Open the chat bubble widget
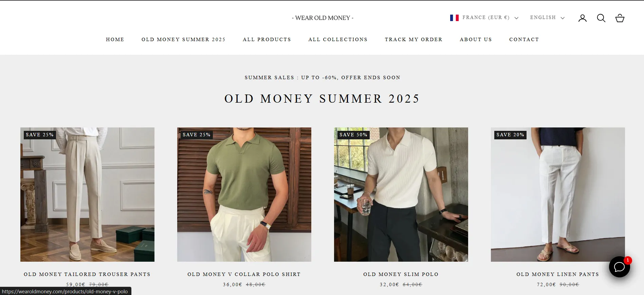 tap(620, 267)
